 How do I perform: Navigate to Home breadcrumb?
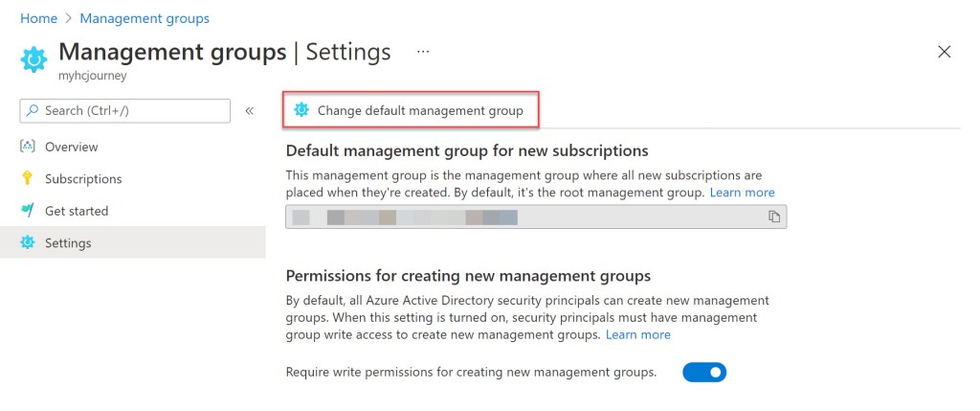pos(38,18)
